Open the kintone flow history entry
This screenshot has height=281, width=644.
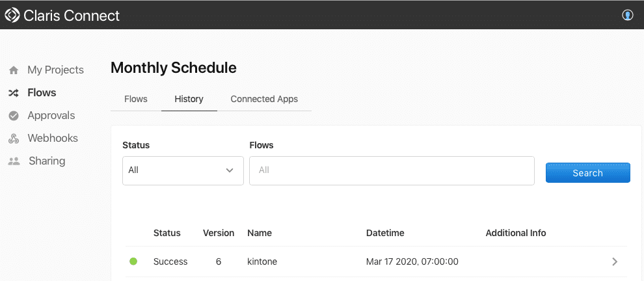263,261
